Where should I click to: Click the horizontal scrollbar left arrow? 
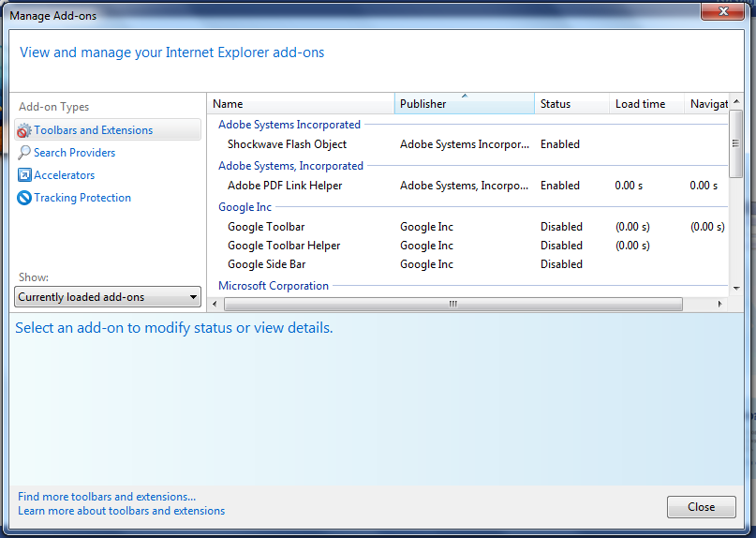(x=215, y=304)
